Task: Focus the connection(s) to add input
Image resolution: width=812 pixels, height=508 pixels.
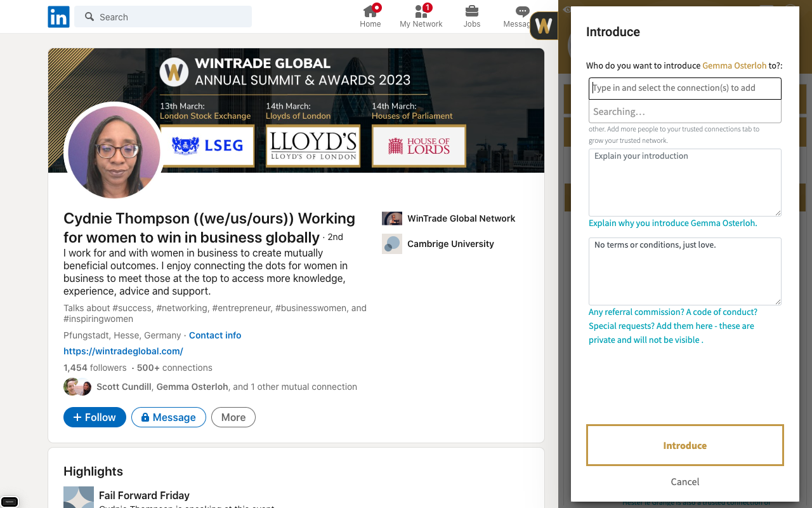Action: point(685,88)
